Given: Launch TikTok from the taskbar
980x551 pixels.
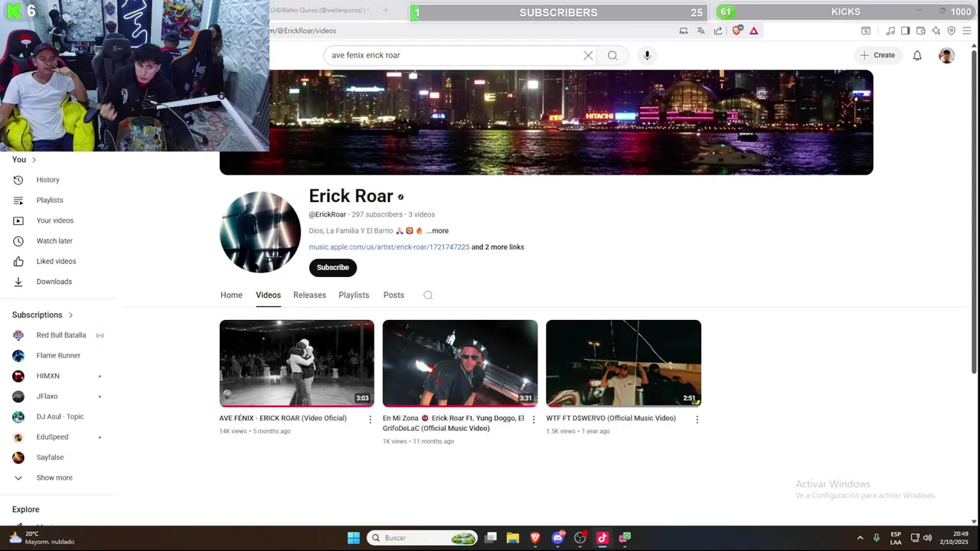Looking at the screenshot, I should click(x=603, y=538).
